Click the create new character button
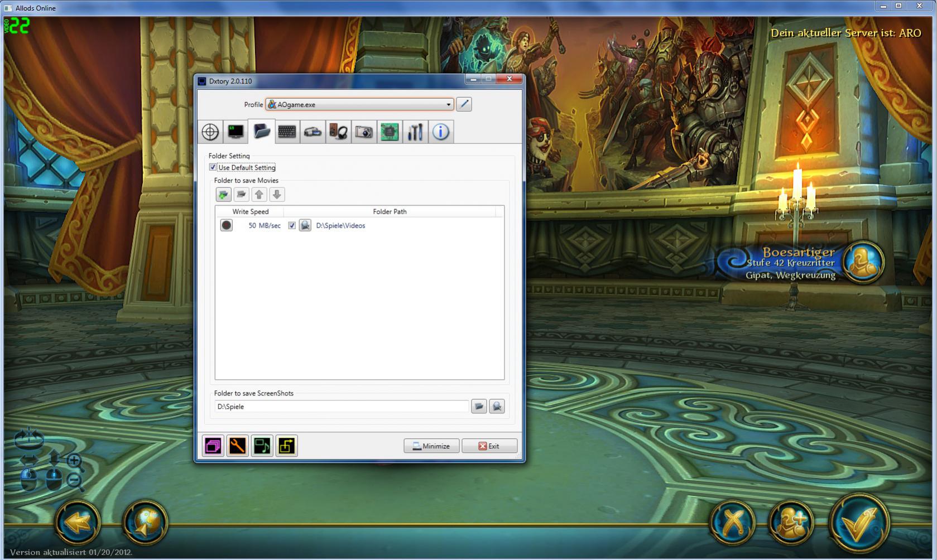 click(791, 523)
